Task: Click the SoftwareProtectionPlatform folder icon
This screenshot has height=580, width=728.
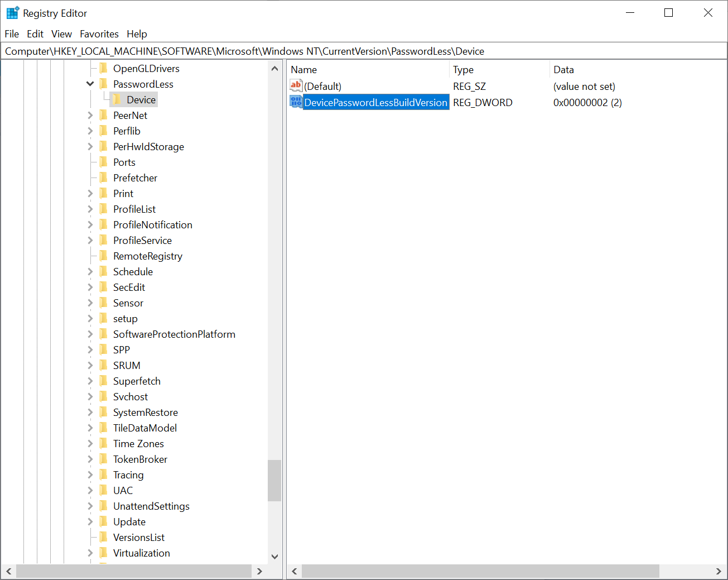Action: (103, 334)
